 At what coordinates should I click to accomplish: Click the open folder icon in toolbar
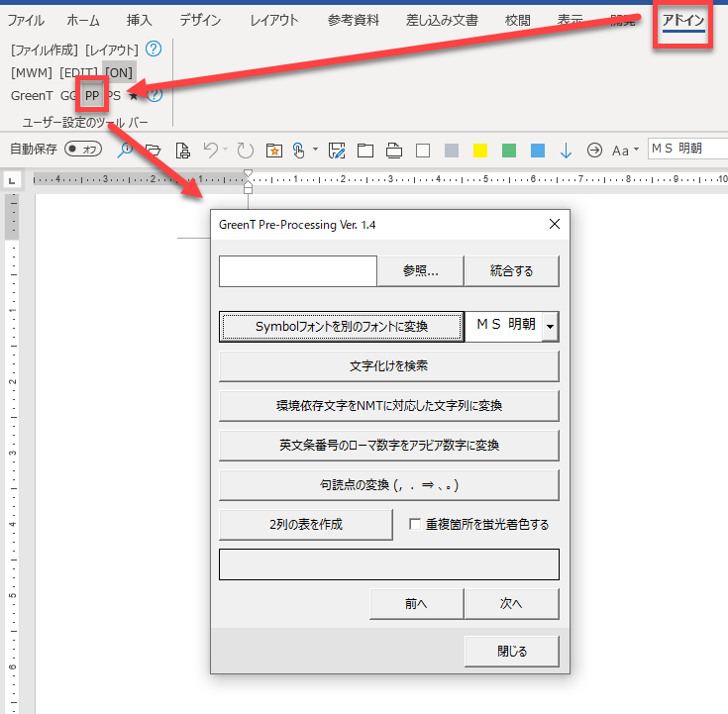[154, 151]
